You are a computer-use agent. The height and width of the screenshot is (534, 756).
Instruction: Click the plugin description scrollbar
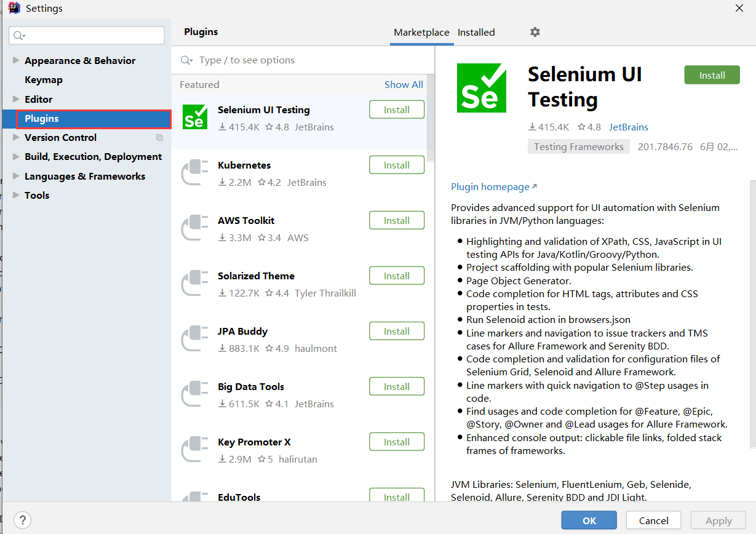752,314
